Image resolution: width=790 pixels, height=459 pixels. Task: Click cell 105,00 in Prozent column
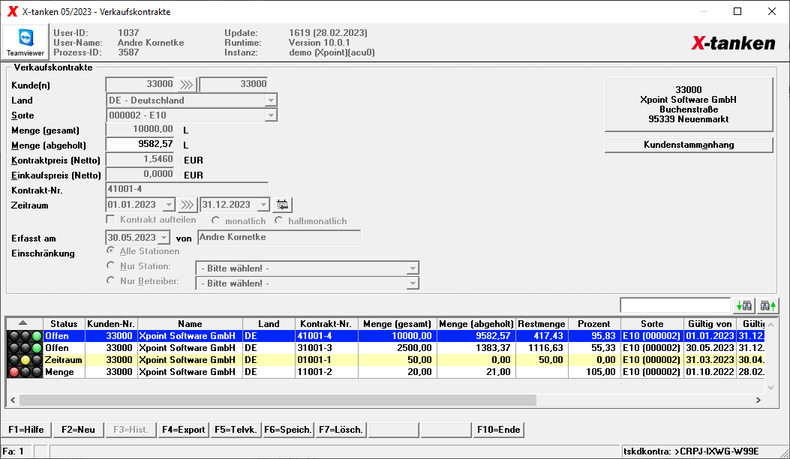[x=594, y=372]
